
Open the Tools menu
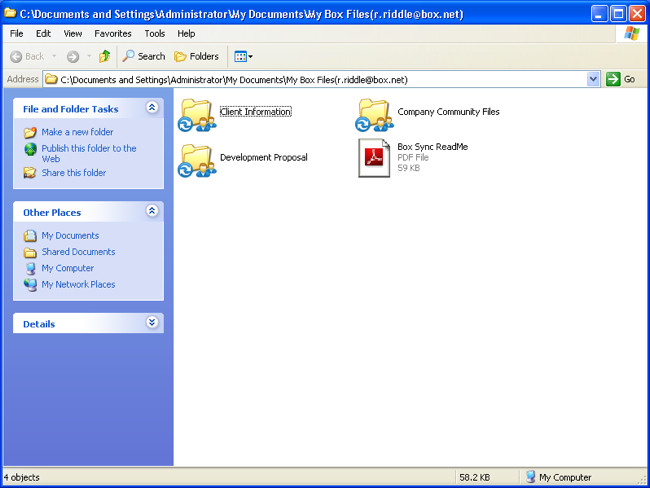[x=155, y=34]
